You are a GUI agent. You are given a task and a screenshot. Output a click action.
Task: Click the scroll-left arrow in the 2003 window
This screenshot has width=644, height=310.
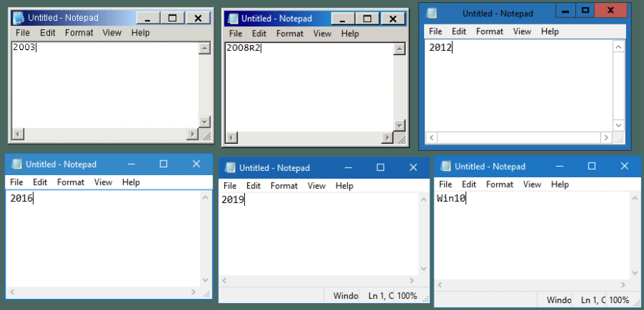pos(17,133)
